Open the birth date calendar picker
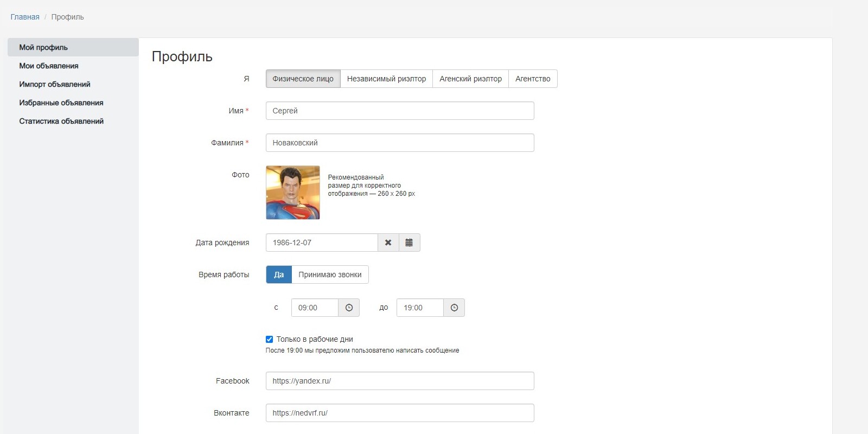 [x=409, y=242]
